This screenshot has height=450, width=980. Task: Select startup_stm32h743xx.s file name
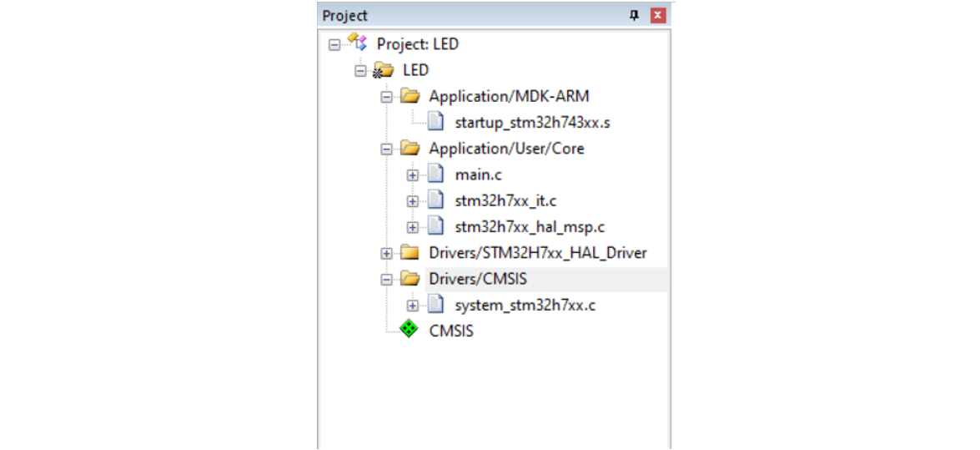(x=532, y=123)
